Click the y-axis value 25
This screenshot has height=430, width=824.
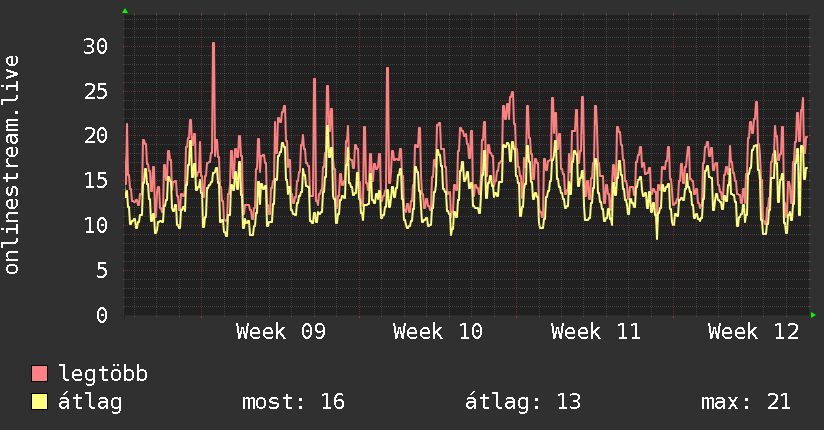(96, 92)
